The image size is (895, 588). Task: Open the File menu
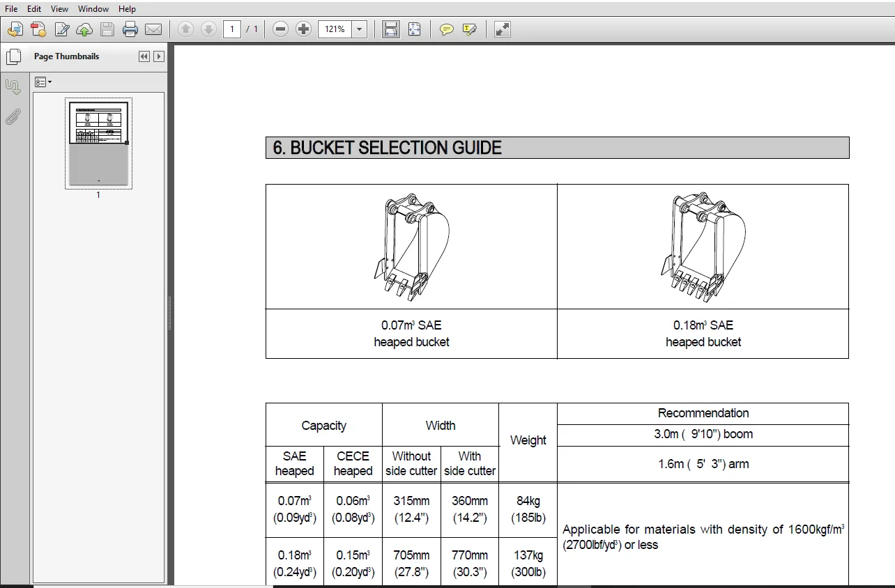11,9
